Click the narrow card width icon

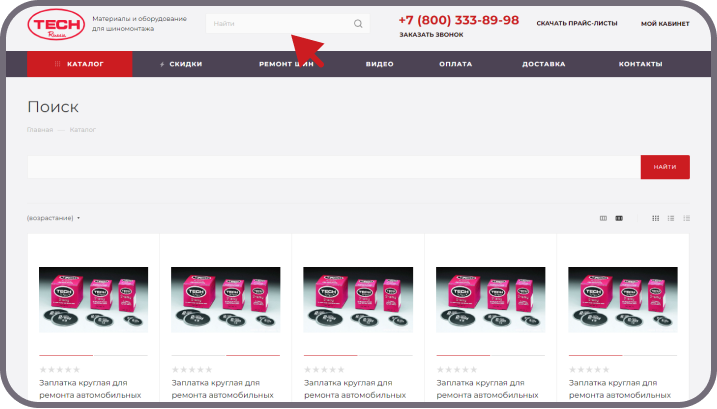[x=603, y=218]
